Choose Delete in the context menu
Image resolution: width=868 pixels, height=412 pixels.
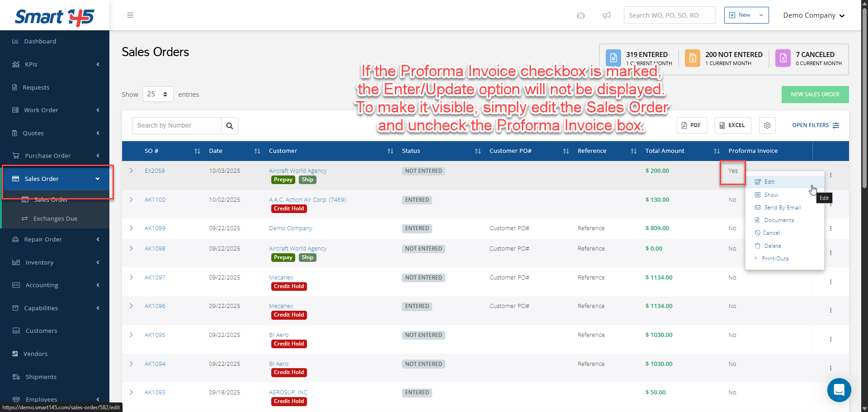pos(772,246)
